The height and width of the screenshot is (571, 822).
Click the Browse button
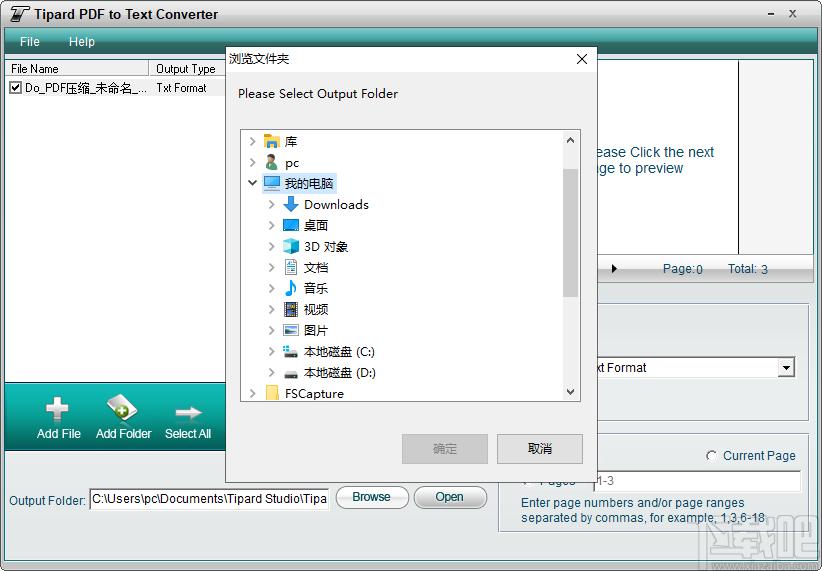(x=372, y=497)
